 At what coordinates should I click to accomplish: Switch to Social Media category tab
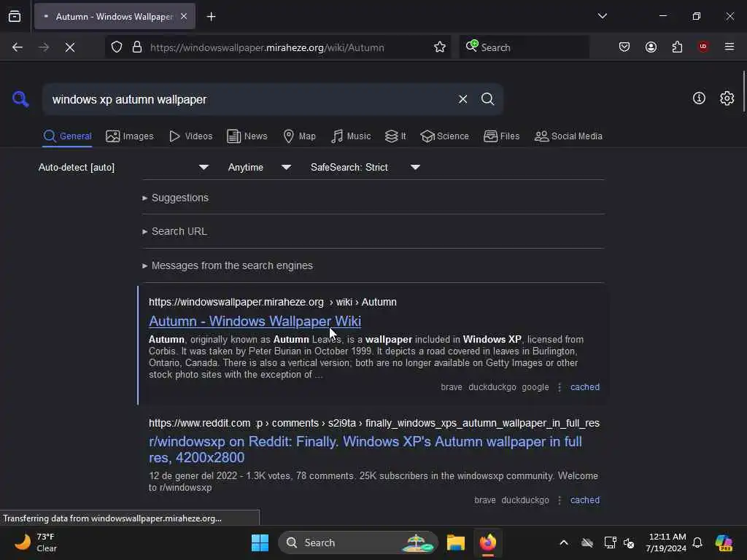[568, 136]
